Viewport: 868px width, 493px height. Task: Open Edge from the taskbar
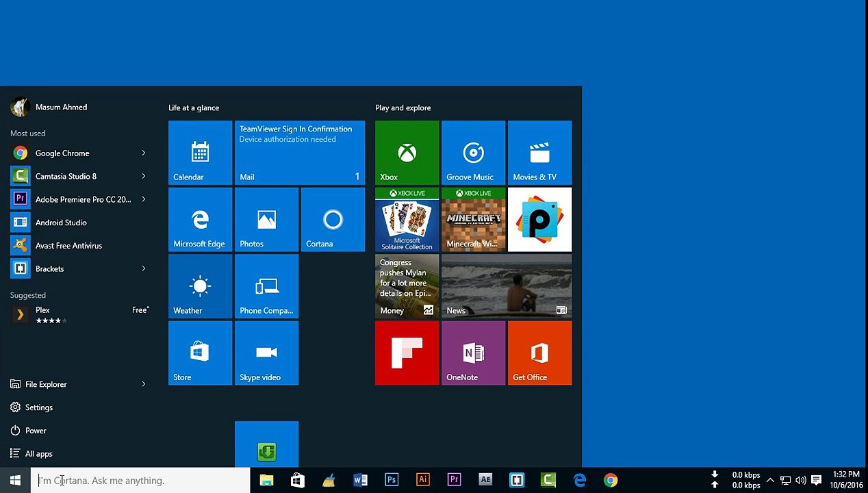point(580,481)
